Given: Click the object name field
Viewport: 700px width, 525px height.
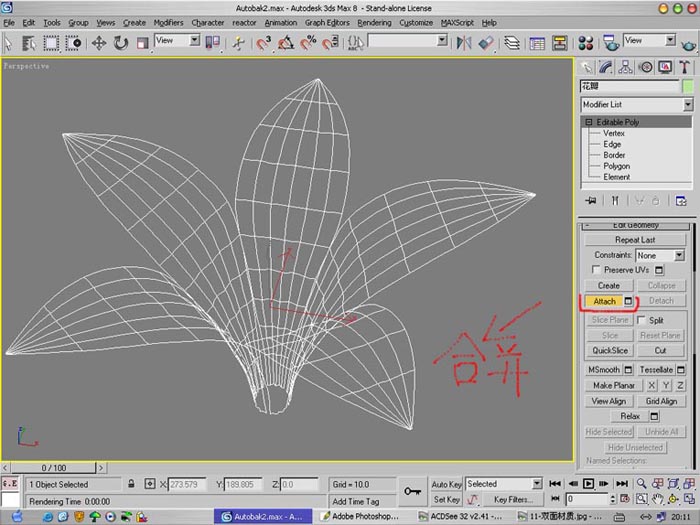Looking at the screenshot, I should (629, 86).
